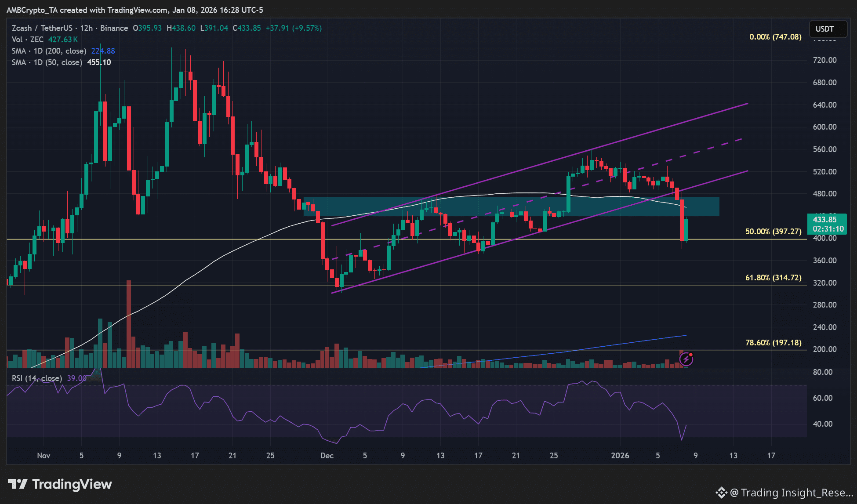This screenshot has width=857, height=504.
Task: Click the SMA 1D (50, close) legend
Action: tap(47, 62)
